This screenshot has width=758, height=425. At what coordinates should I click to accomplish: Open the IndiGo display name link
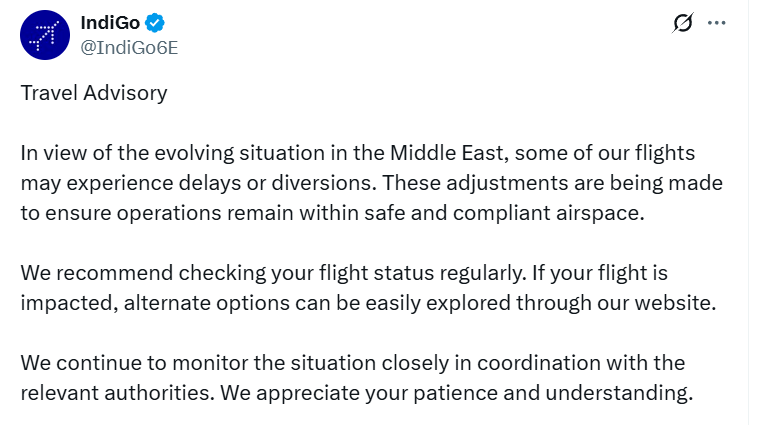(x=109, y=24)
